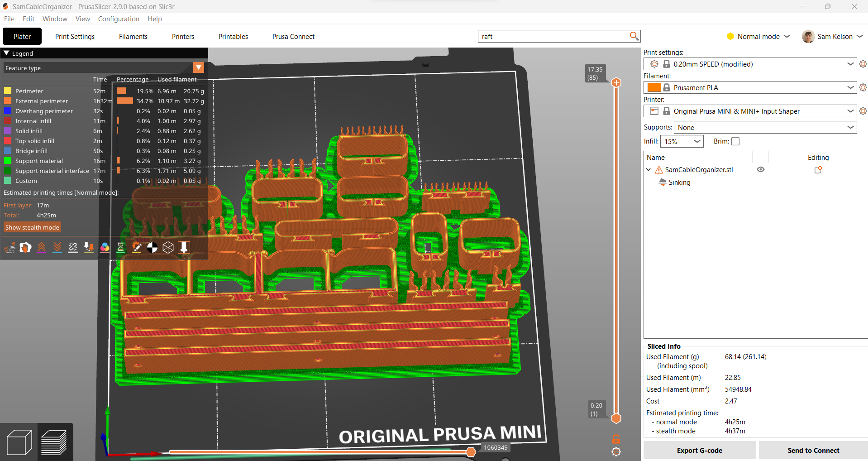Viewport: 868px width, 461px height.
Task: Toggle Custom legend row
Action: point(104,181)
